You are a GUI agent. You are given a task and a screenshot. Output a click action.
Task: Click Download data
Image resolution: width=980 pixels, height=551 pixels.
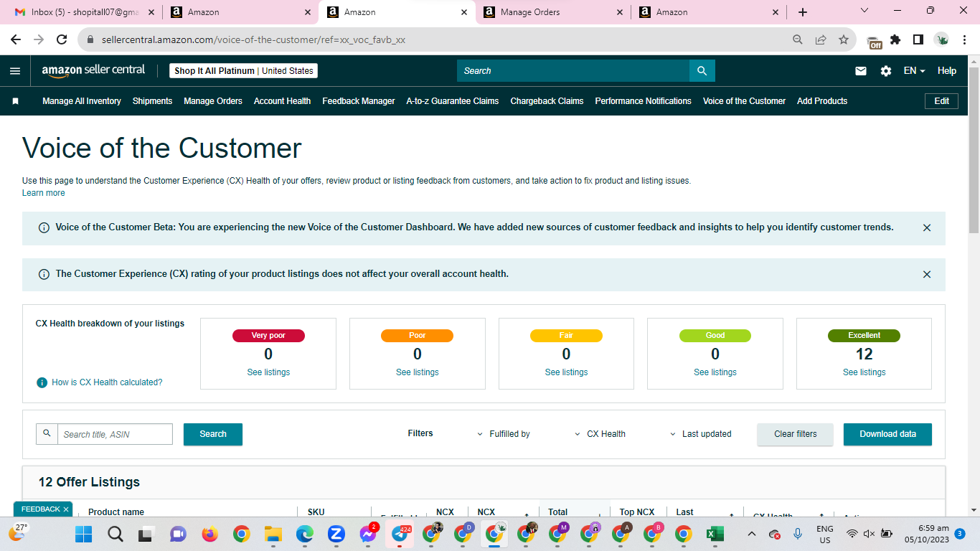[887, 434]
